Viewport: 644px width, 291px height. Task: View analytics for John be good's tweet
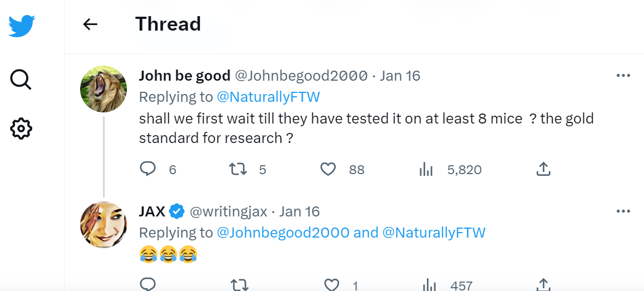click(426, 169)
